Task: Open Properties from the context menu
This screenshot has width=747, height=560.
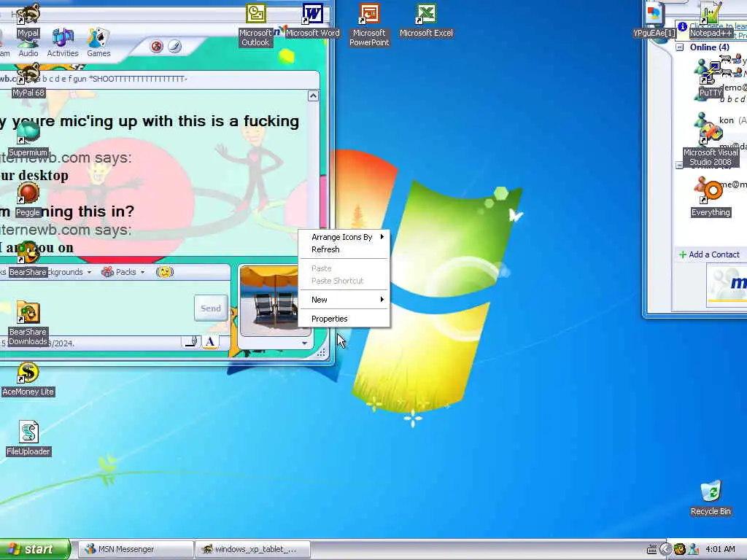Action: tap(344, 319)
